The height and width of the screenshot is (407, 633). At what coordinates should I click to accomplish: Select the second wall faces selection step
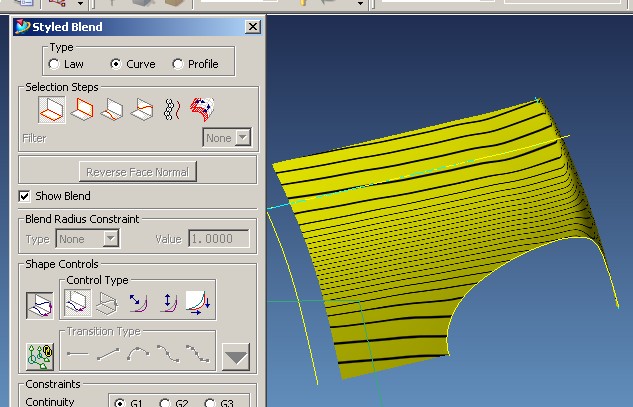pos(82,109)
